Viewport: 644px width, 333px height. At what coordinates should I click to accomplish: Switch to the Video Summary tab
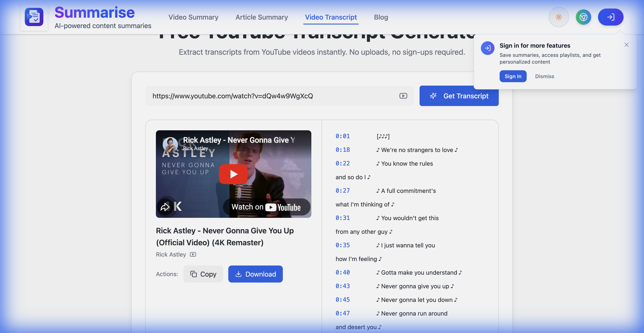(193, 17)
